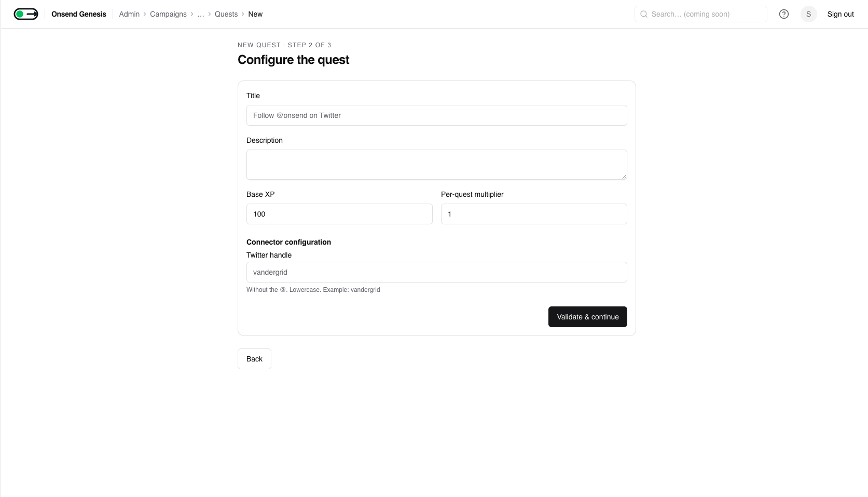Edit the Base XP field
The height and width of the screenshot is (497, 868).
click(x=339, y=214)
